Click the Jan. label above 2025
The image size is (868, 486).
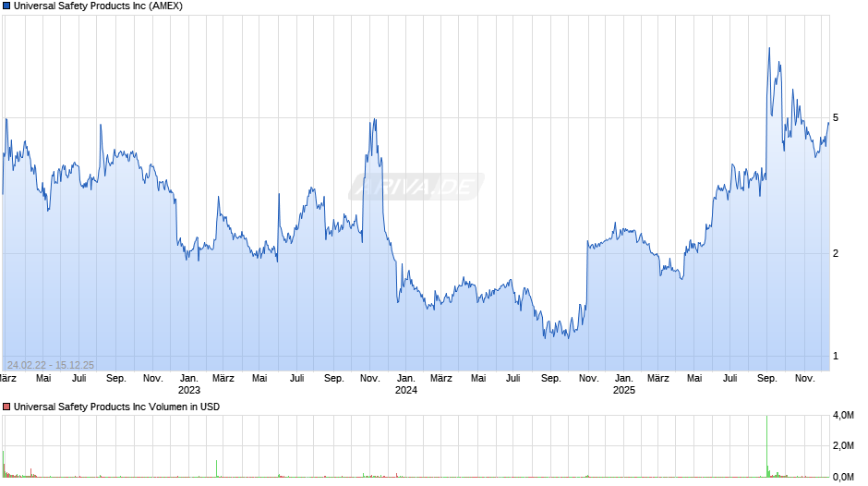(624, 379)
